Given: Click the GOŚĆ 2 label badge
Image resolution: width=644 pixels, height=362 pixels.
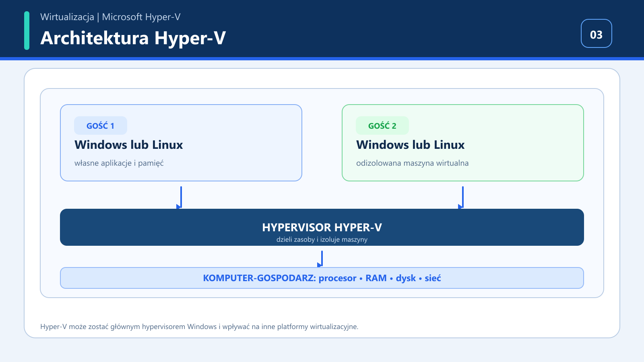Looking at the screenshot, I should pos(382,125).
